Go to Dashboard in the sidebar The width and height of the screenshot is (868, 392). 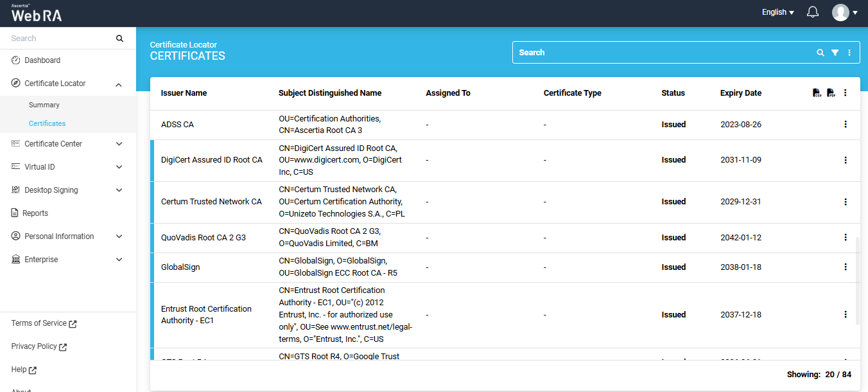(x=42, y=60)
